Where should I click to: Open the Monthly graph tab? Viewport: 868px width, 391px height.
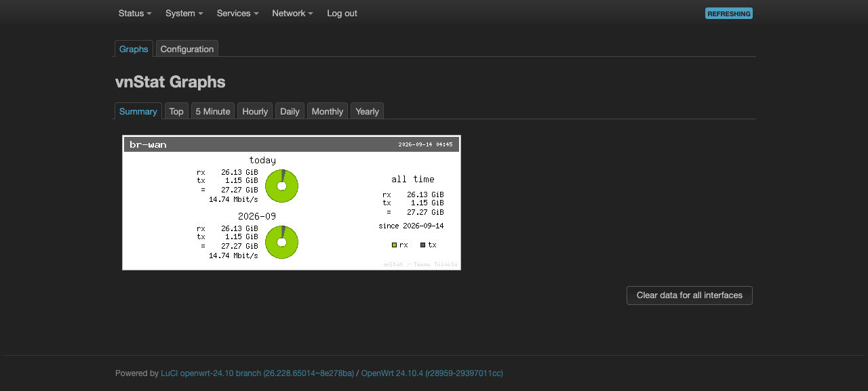328,111
